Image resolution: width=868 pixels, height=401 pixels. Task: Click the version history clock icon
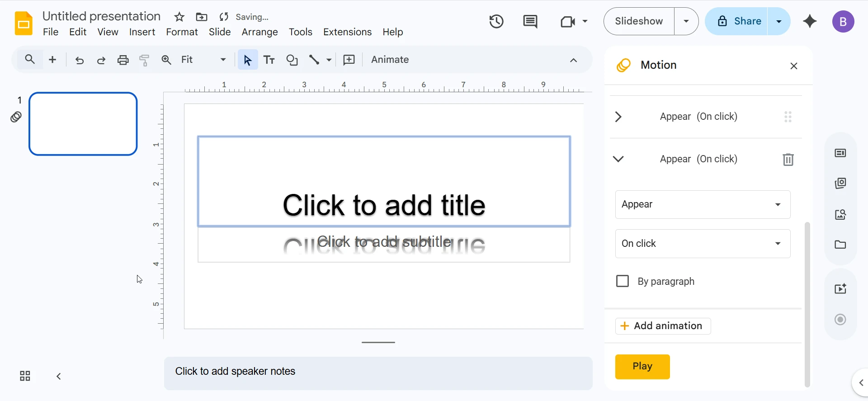pyautogui.click(x=496, y=21)
